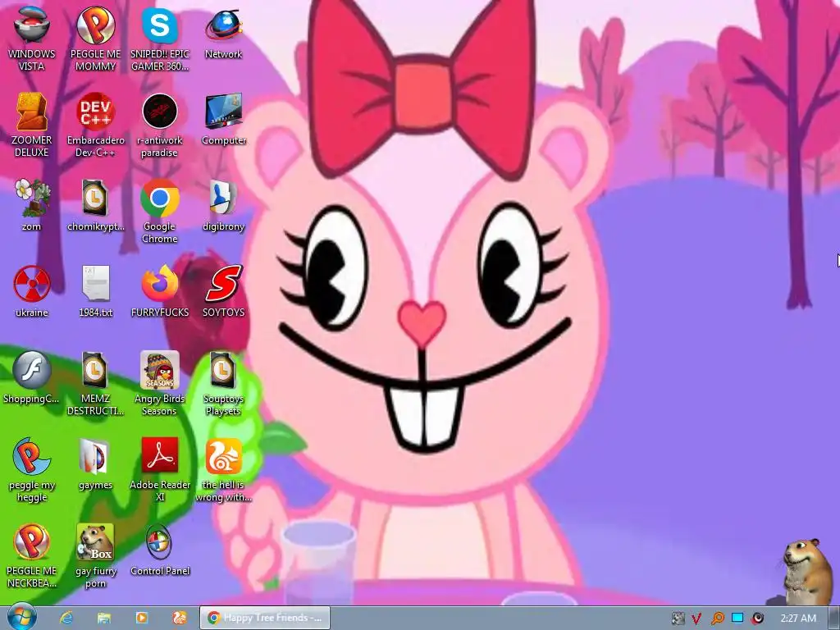Launch the zom plant game shortcut

32,204
